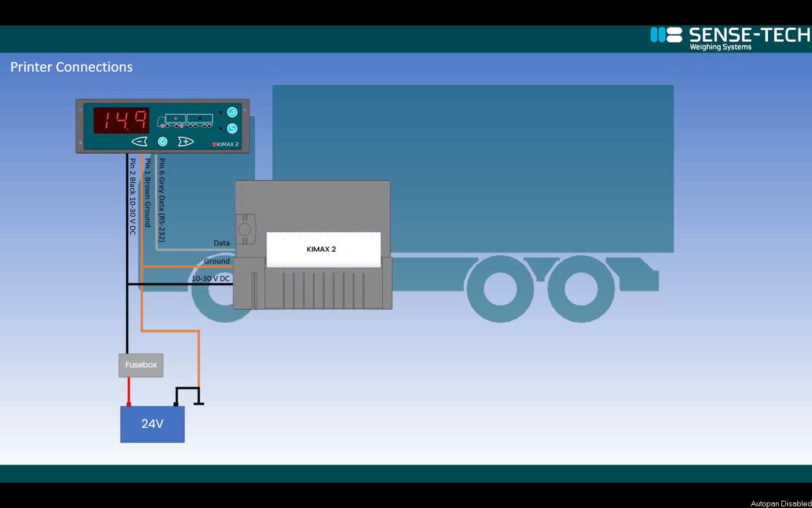Click the S button on KIMAX display
This screenshot has height=508, width=812.
click(x=232, y=128)
